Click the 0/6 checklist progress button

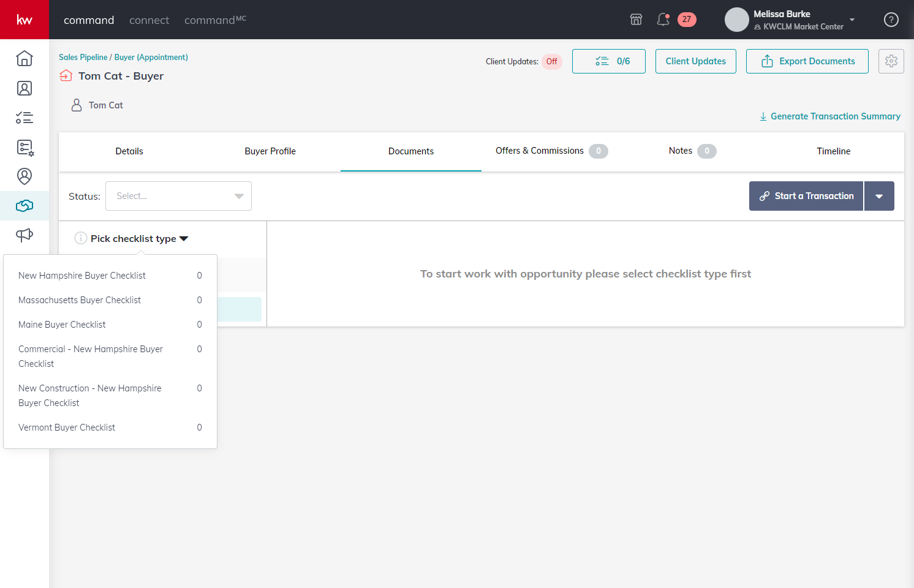click(609, 61)
